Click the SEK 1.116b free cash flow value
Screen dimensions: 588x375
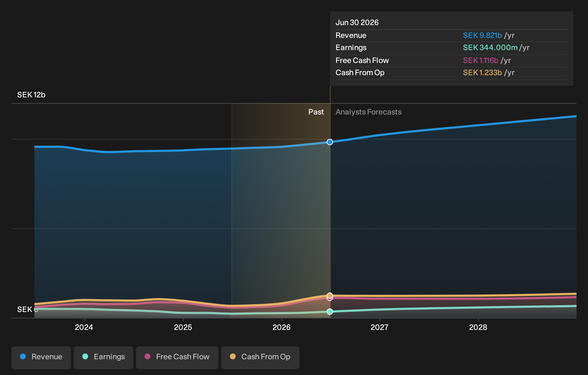481,60
